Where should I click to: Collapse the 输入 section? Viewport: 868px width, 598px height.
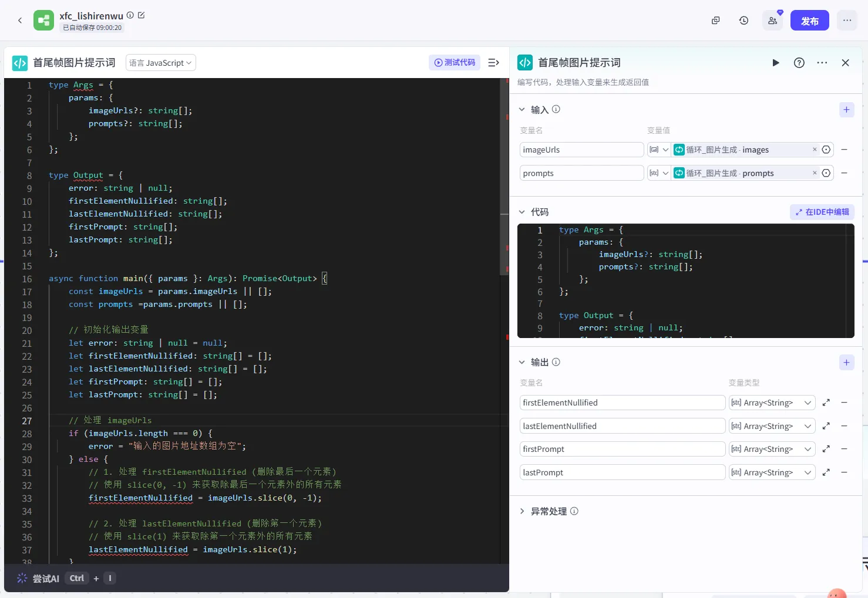522,110
